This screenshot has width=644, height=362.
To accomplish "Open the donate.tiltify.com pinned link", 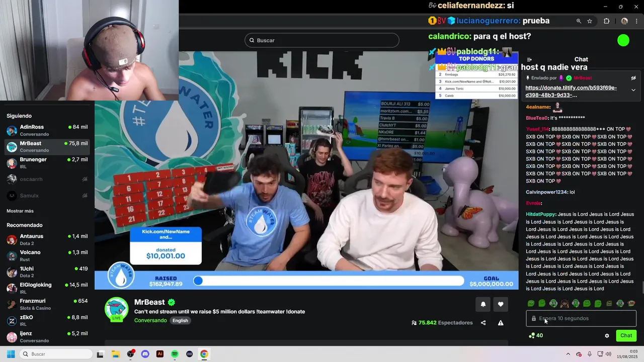I will 571,92.
